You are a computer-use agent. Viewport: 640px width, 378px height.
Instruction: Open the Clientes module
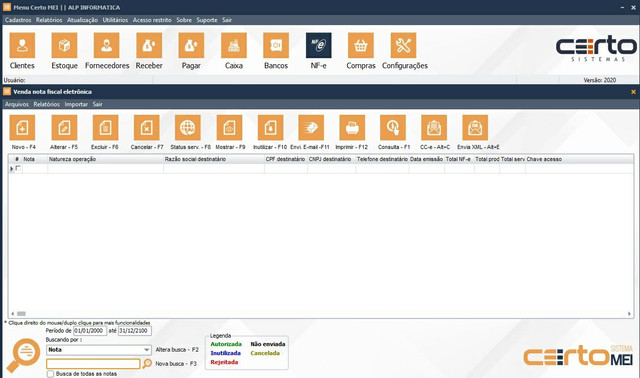[x=22, y=45]
